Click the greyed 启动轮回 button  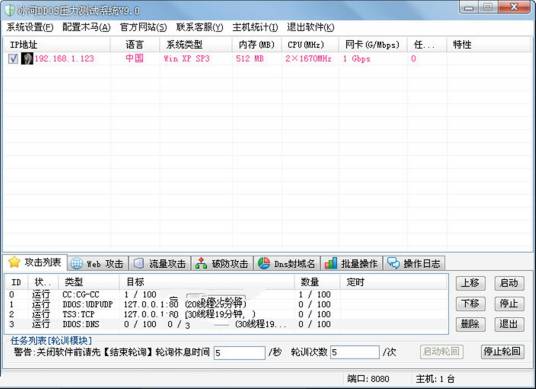point(441,351)
